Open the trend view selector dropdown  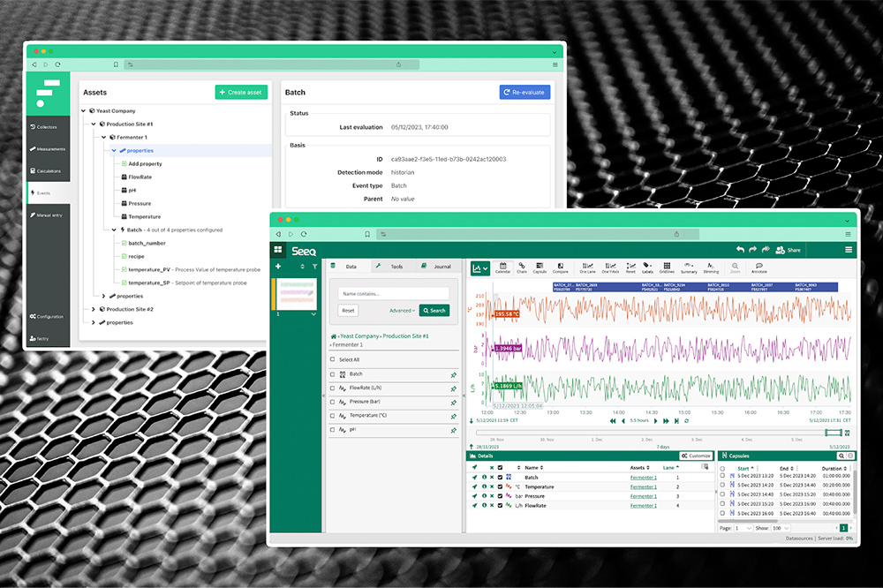[x=480, y=268]
